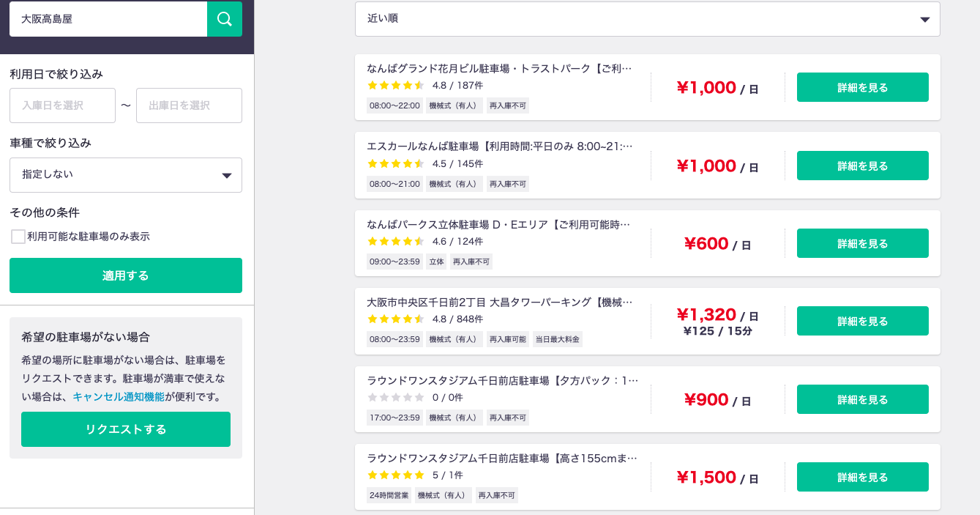Click the 再入庫可能 tag on 大昌タワーパーキング

tap(507, 339)
